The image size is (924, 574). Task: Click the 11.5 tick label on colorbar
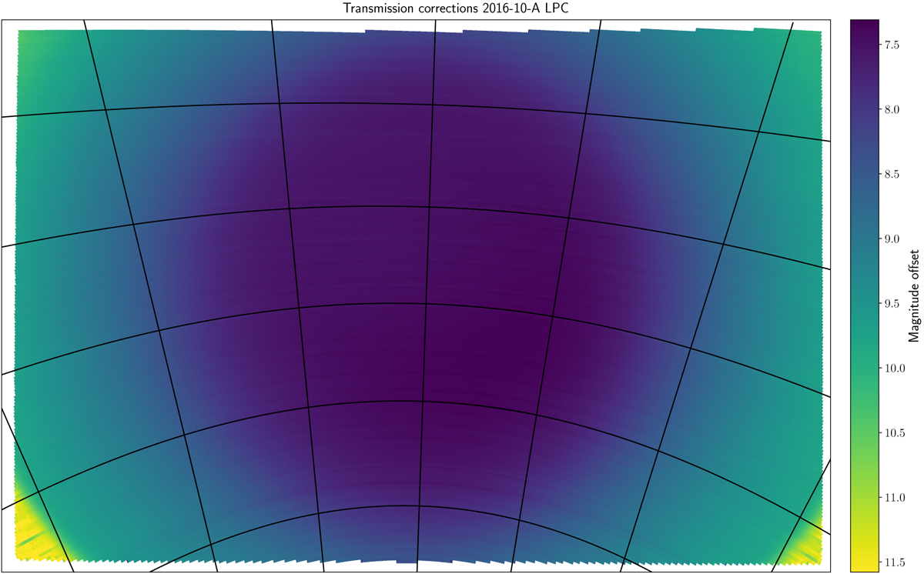tap(896, 563)
